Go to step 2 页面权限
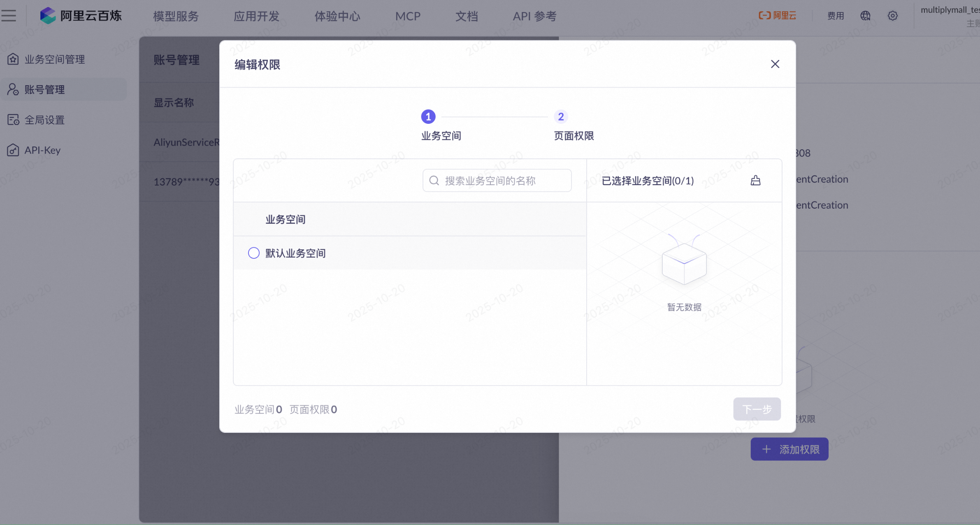Screen dimensions: 980x525 (561, 117)
